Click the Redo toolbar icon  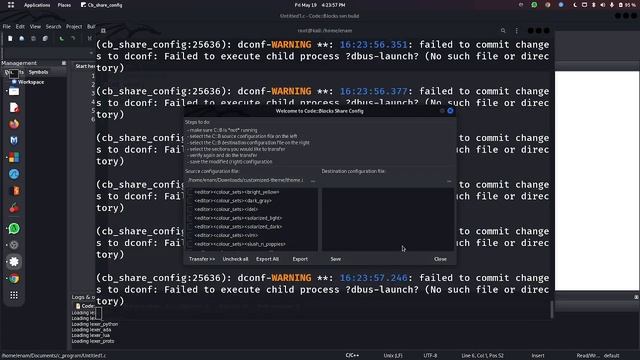(x=73, y=38)
